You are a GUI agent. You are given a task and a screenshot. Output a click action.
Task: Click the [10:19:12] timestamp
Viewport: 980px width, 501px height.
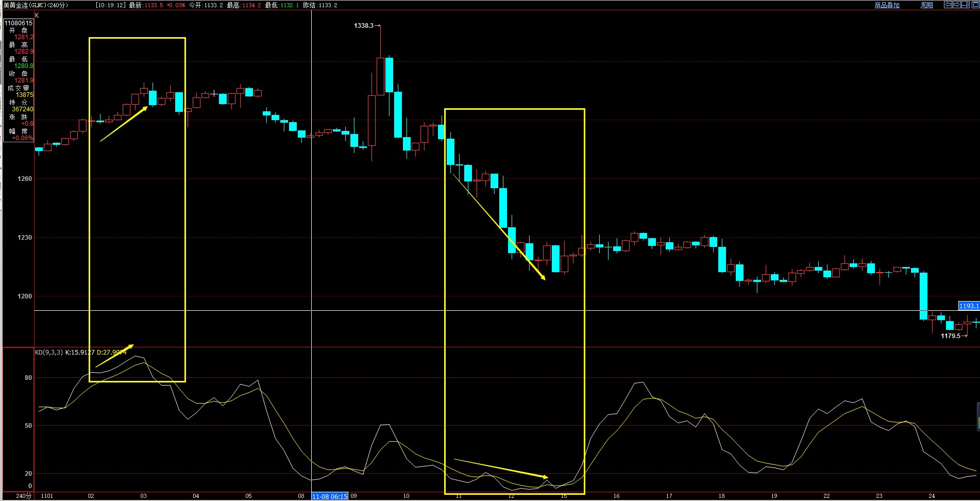(111, 5)
